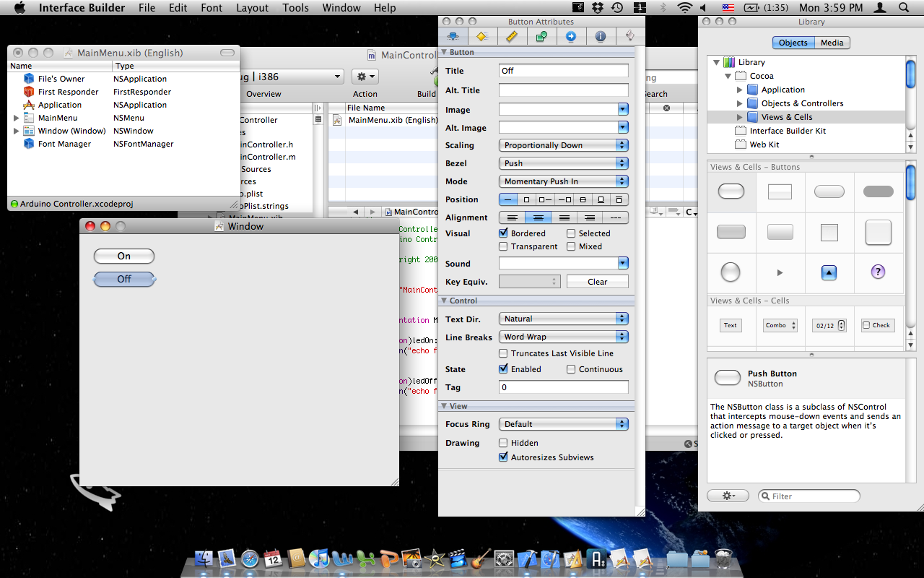The width and height of the screenshot is (924, 578).
Task: Open System Preferences from the Dock
Action: click(504, 558)
